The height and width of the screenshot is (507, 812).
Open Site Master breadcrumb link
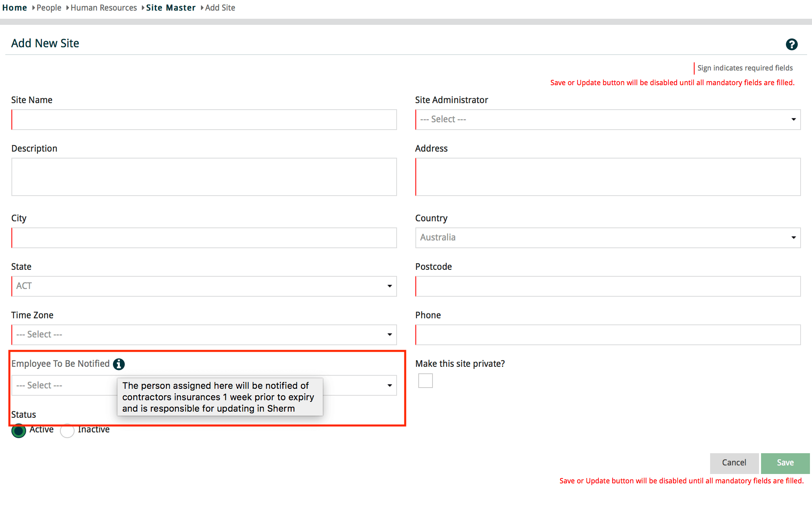pyautogui.click(x=171, y=8)
